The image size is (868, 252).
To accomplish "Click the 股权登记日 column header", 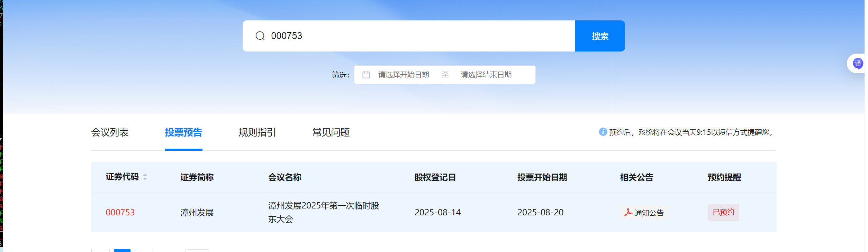I will (435, 177).
